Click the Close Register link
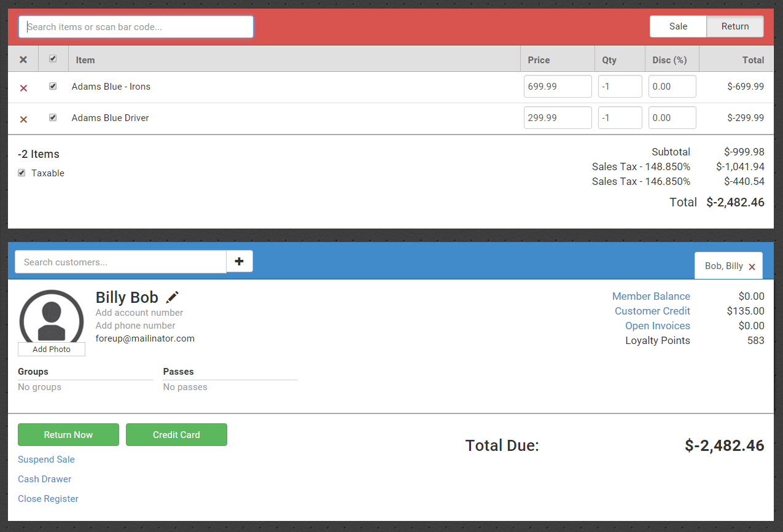 point(48,499)
